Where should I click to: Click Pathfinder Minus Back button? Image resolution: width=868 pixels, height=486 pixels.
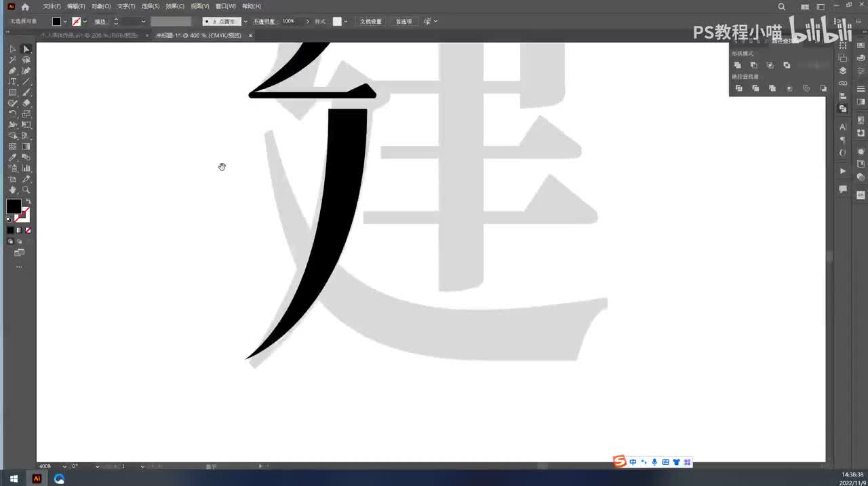click(x=823, y=88)
